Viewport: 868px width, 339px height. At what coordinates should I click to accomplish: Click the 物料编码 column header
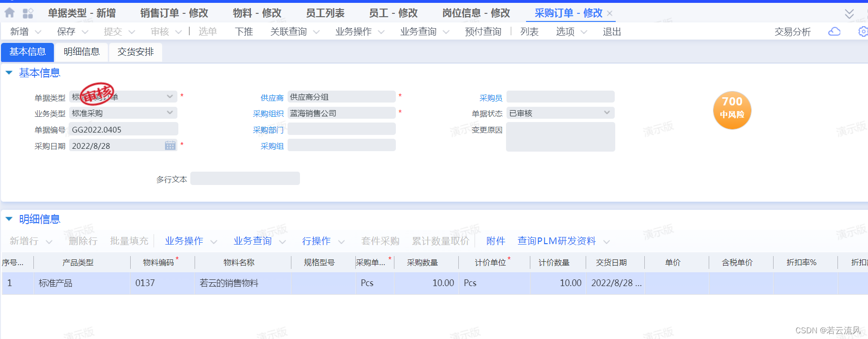coord(163,263)
